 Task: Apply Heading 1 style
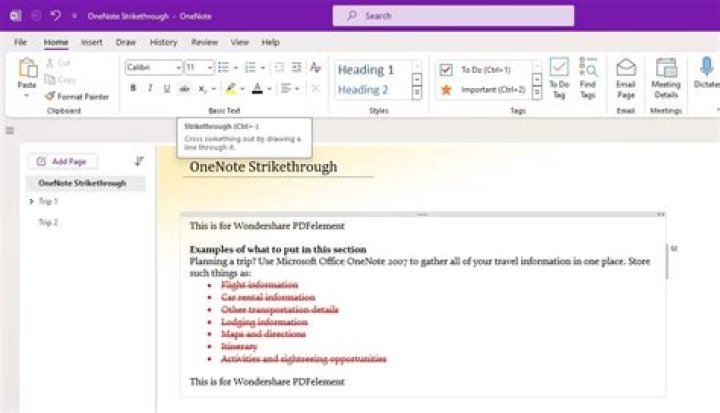[366, 70]
